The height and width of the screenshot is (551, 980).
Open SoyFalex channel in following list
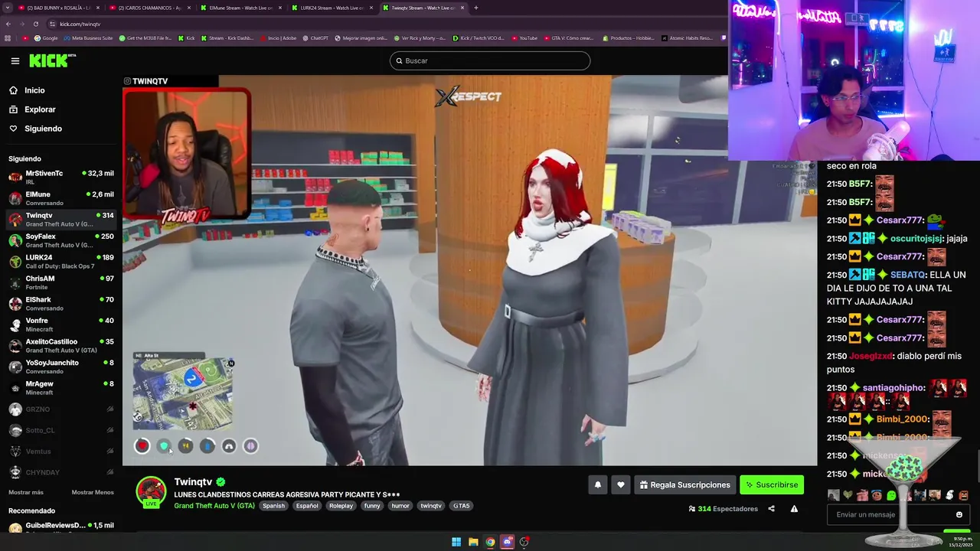coord(61,240)
